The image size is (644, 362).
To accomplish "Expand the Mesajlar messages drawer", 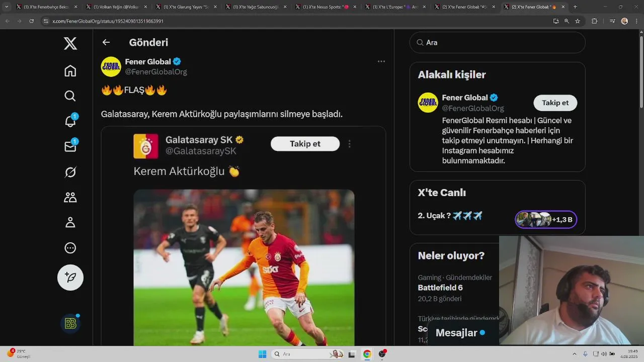I will click(x=463, y=333).
